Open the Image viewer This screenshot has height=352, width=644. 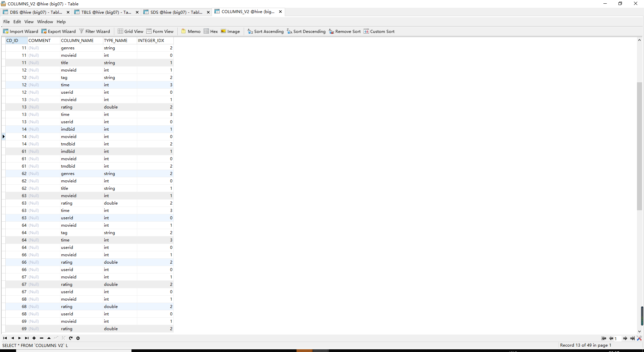[x=230, y=31]
